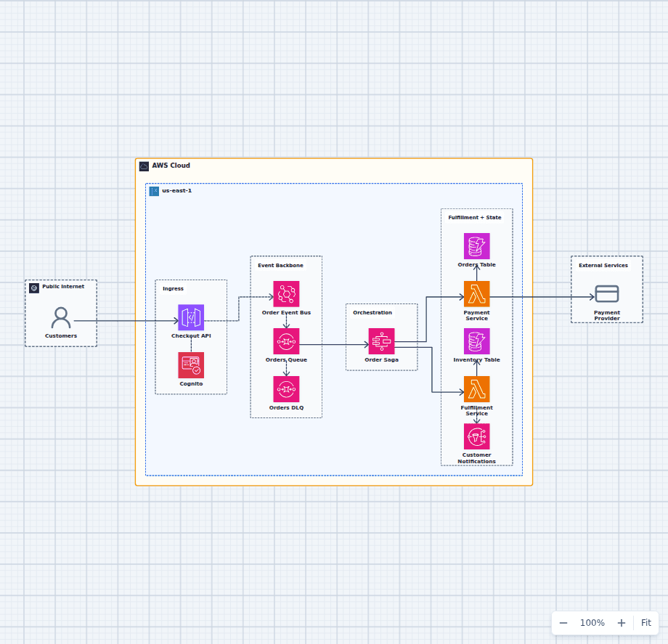Click the Customers label text
Image resolution: width=668 pixels, height=644 pixels.
61,335
